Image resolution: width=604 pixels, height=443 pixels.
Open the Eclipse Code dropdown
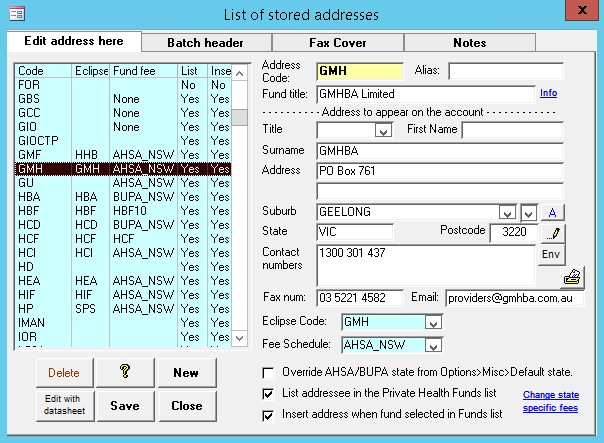click(433, 322)
